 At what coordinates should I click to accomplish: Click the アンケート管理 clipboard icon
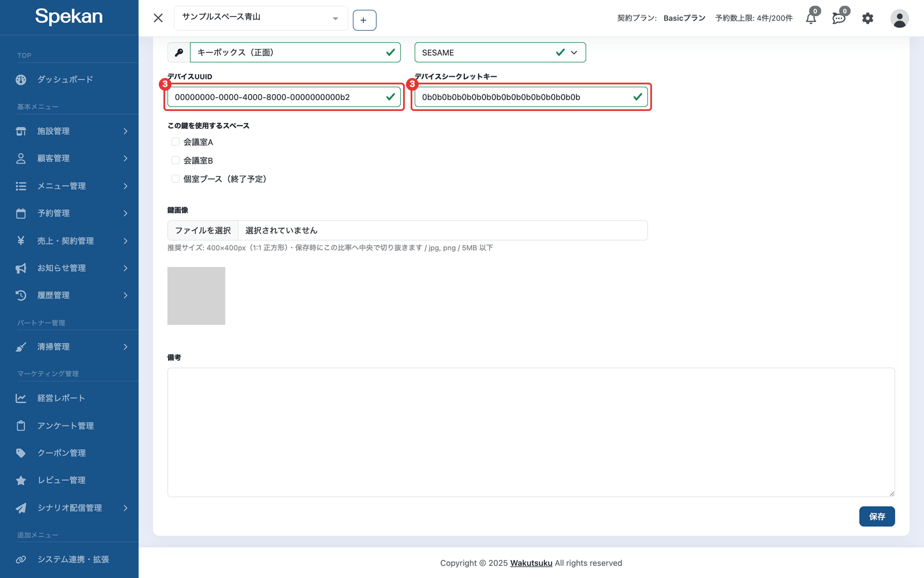point(21,426)
